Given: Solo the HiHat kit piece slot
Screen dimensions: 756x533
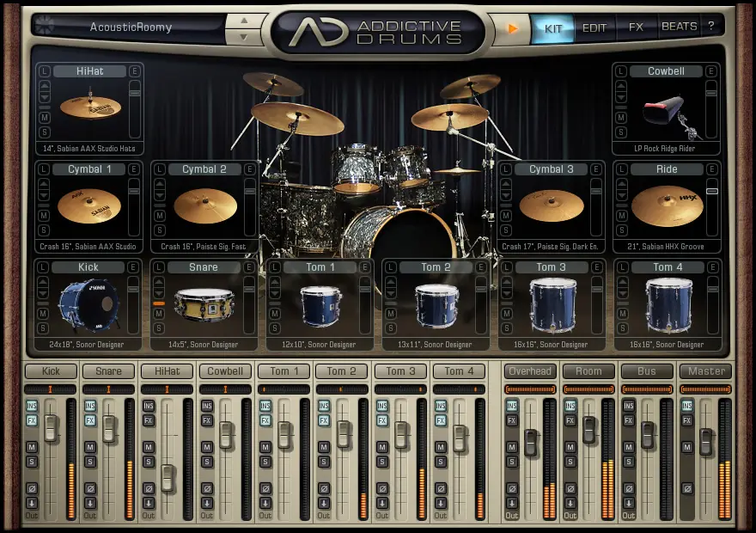Looking at the screenshot, I should pyautogui.click(x=45, y=132).
